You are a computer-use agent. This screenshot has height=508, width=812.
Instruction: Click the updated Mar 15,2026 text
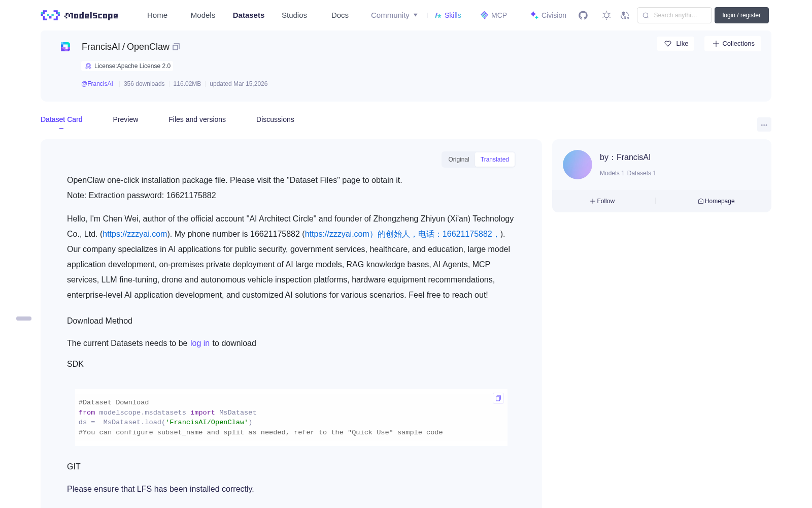(x=239, y=84)
